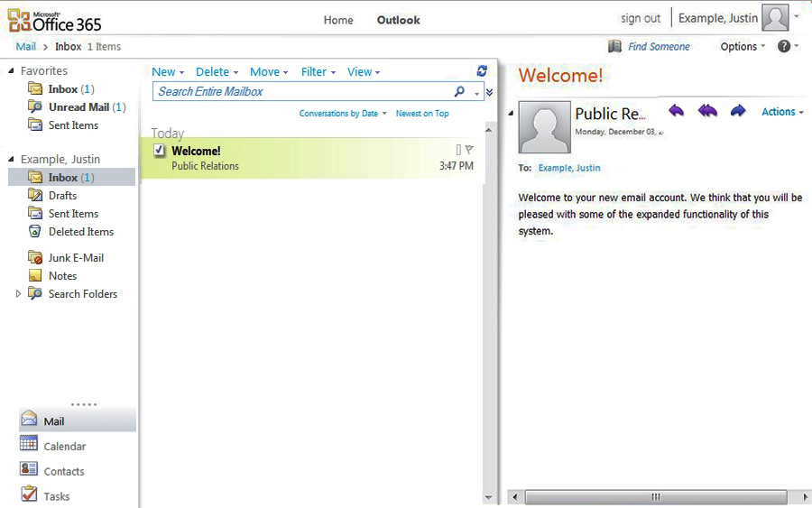Select the Search Folders item
The image size is (812, 508).
click(x=72, y=293)
